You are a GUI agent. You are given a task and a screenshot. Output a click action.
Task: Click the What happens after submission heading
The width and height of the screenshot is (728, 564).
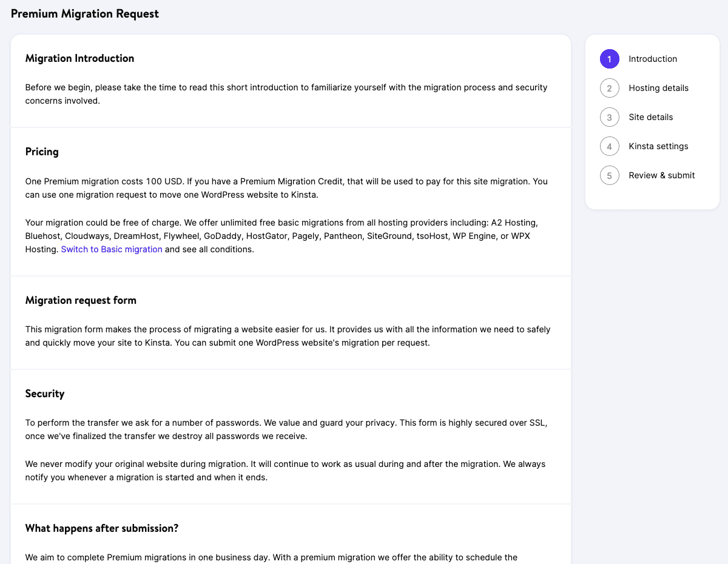click(x=101, y=528)
